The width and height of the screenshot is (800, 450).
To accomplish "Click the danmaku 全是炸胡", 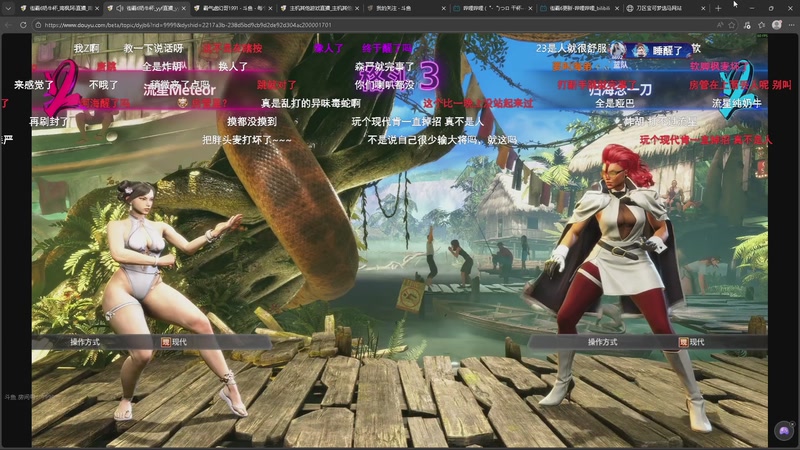I will pyautogui.click(x=162, y=66).
